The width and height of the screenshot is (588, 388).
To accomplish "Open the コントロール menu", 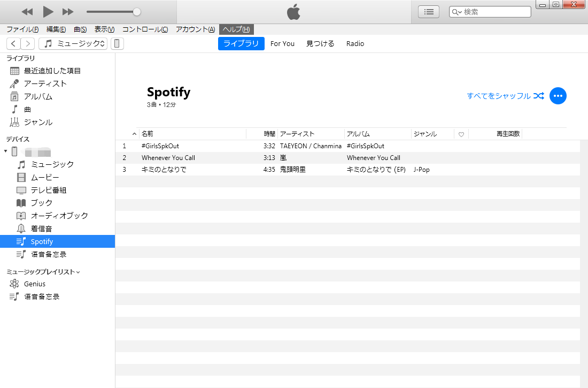I will (x=145, y=29).
